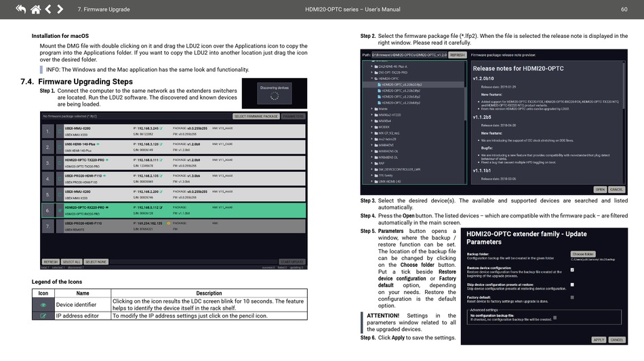Tick the checkbox of device row 1 UBEX-MMU-X200
644x361 pixels.
pos(60,131)
